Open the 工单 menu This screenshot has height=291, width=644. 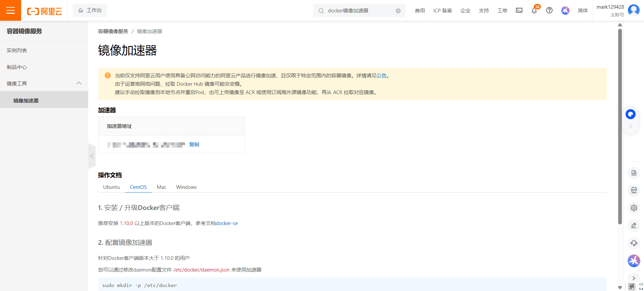coord(502,11)
